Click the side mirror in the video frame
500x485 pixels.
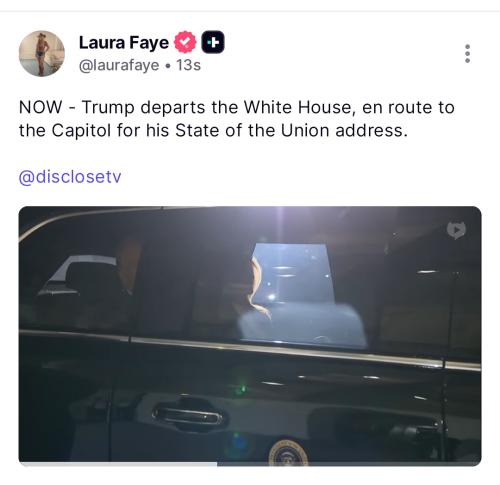click(x=78, y=276)
